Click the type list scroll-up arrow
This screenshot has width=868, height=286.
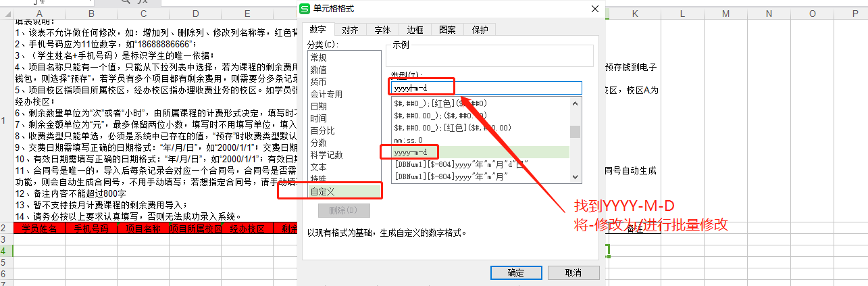[576, 103]
